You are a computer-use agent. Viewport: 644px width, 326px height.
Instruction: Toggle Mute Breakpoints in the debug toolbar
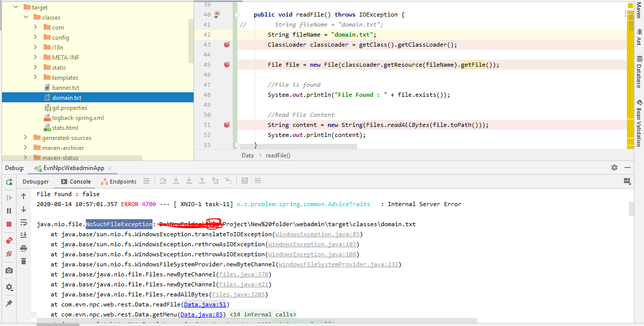9,254
